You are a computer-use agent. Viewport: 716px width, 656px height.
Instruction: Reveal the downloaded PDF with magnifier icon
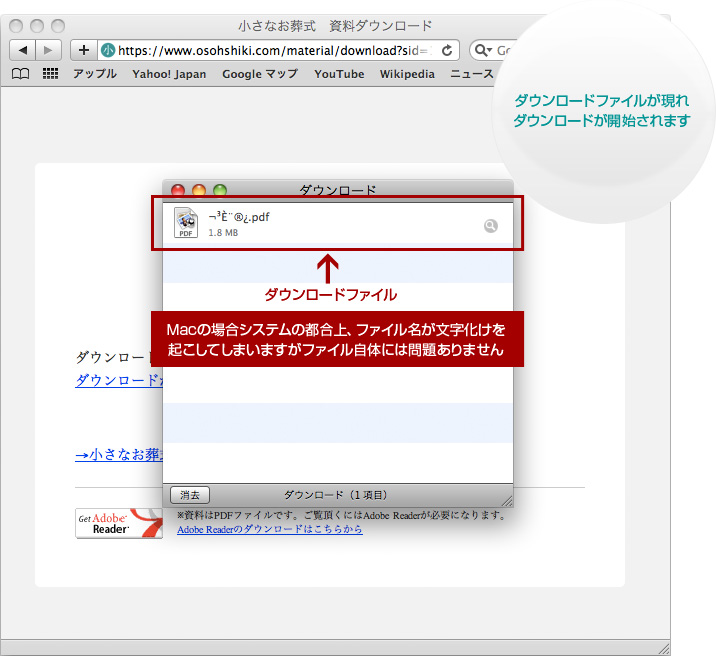(490, 226)
